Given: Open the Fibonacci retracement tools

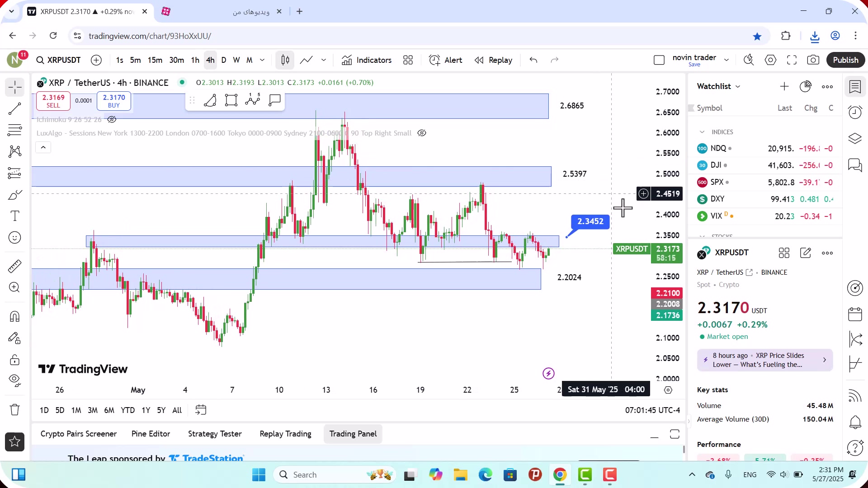Looking at the screenshot, I should click(x=14, y=130).
